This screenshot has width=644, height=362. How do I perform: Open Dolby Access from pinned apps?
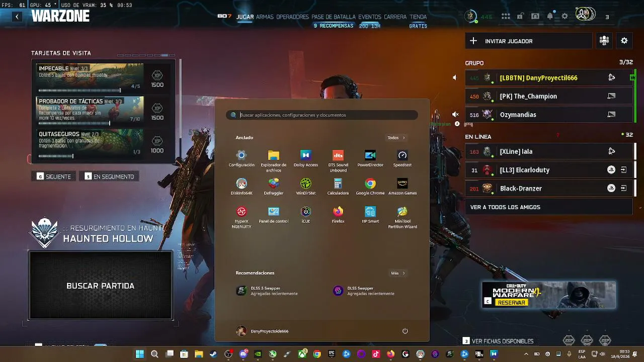pos(305,158)
